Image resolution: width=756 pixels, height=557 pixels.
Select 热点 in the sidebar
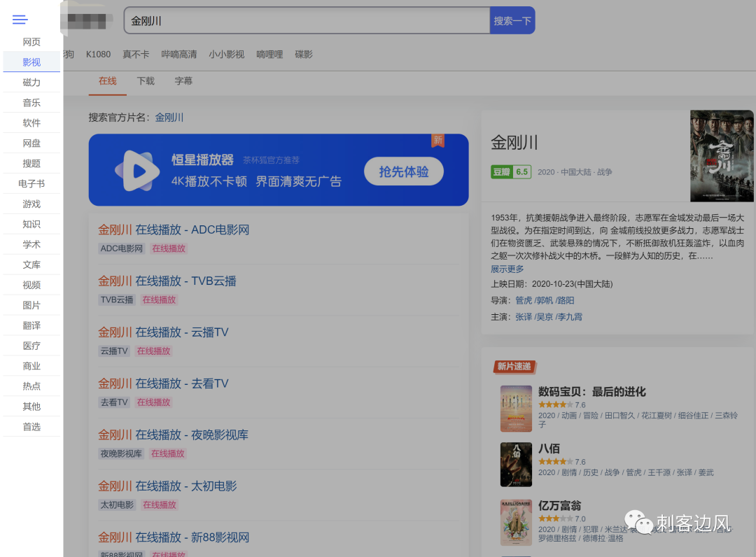point(31,386)
